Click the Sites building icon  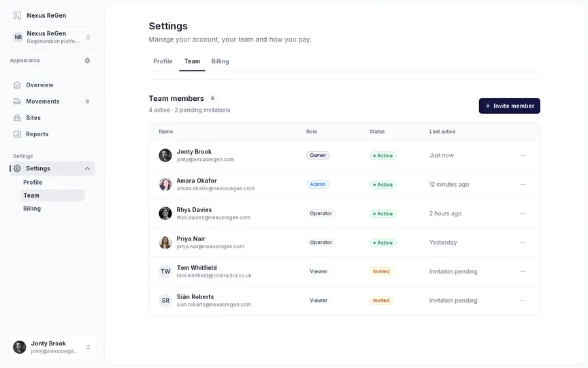click(17, 117)
